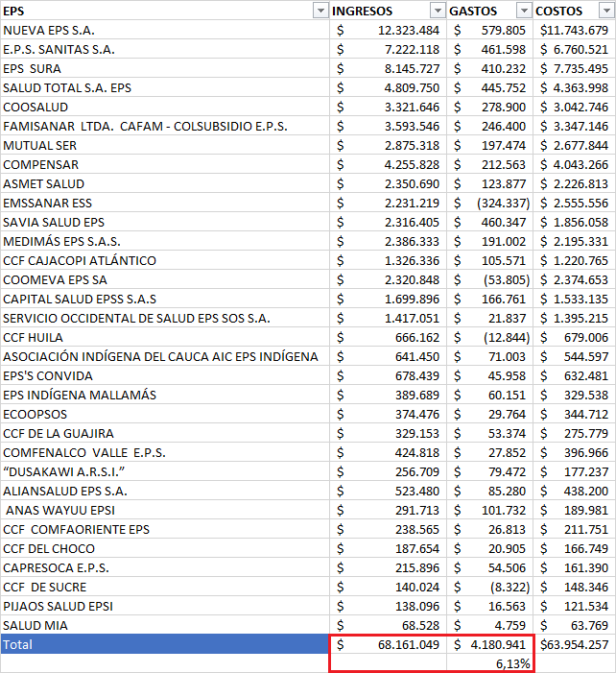Select the GASTOS header cell
Screen dimensions: 616x673
pyautogui.click(x=490, y=11)
